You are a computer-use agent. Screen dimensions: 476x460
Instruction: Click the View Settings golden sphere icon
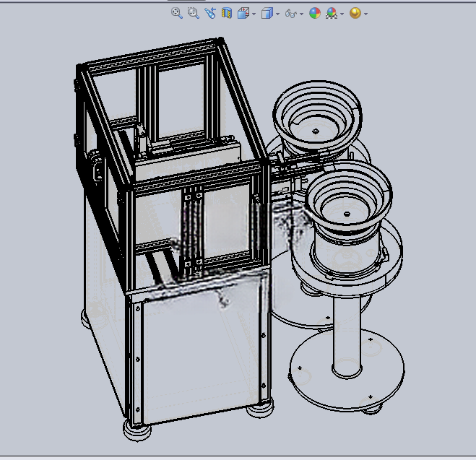coord(355,13)
